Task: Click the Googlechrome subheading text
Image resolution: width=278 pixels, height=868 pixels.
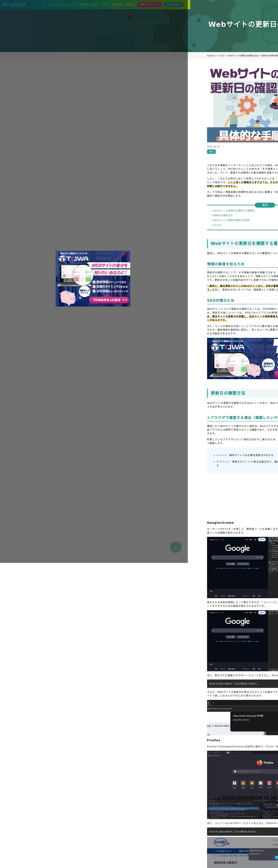Action: tap(220, 523)
